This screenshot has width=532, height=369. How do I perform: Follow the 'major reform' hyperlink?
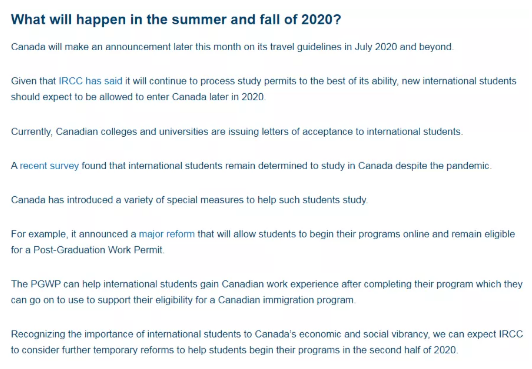167,234
